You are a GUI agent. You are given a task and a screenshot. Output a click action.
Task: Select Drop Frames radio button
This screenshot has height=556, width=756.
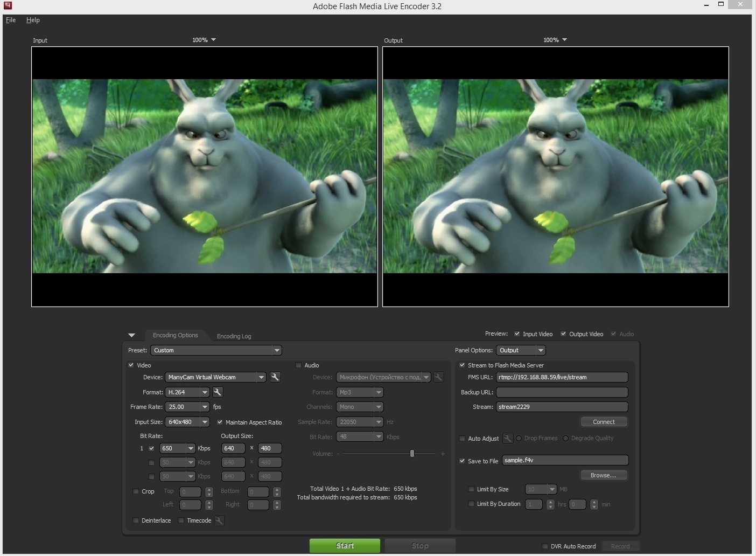519,438
